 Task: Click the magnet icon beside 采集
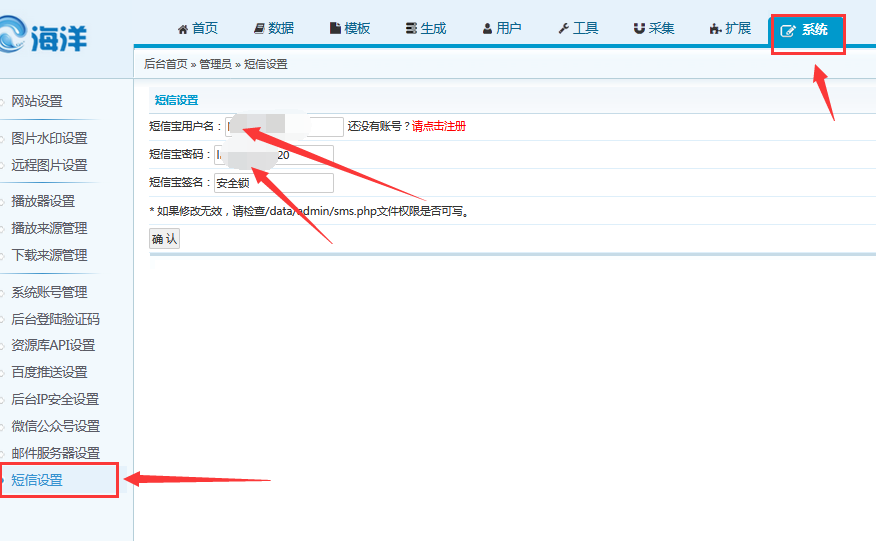tap(639, 29)
